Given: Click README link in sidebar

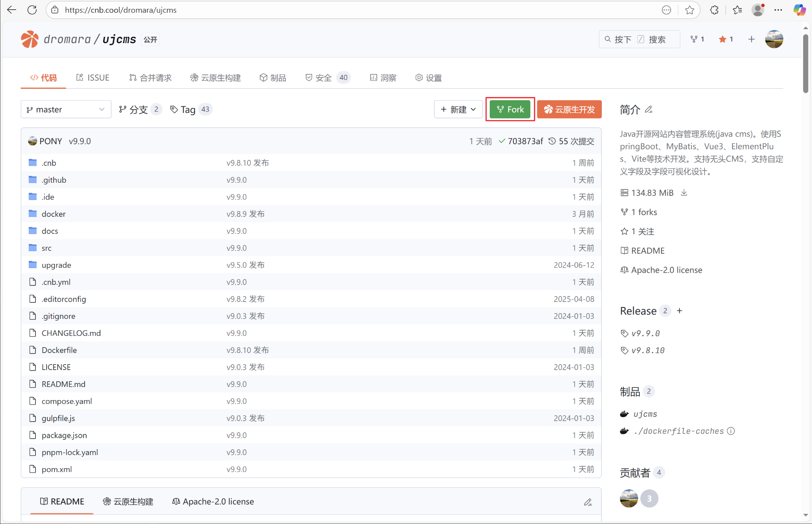Looking at the screenshot, I should (647, 251).
